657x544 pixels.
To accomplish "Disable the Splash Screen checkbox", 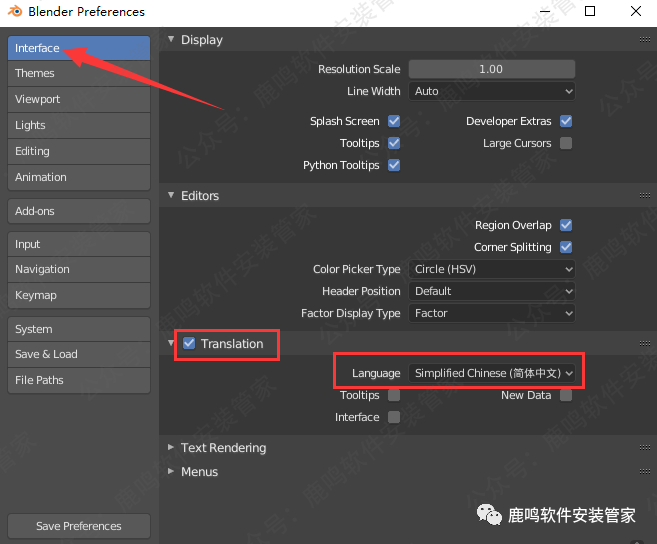I will pos(394,121).
